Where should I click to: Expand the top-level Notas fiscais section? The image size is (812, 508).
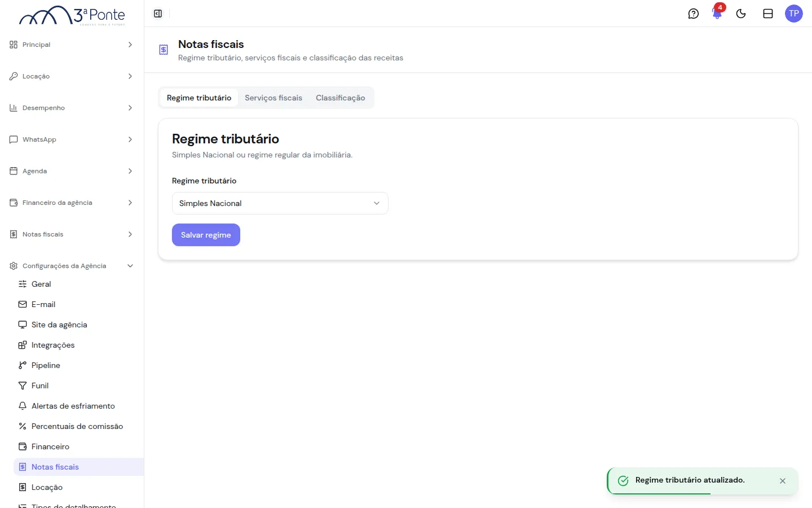(x=72, y=234)
